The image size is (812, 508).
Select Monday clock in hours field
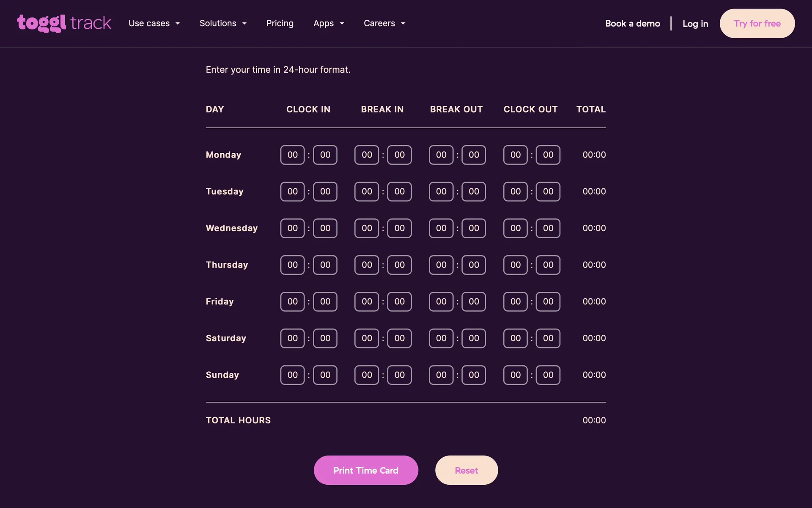292,155
